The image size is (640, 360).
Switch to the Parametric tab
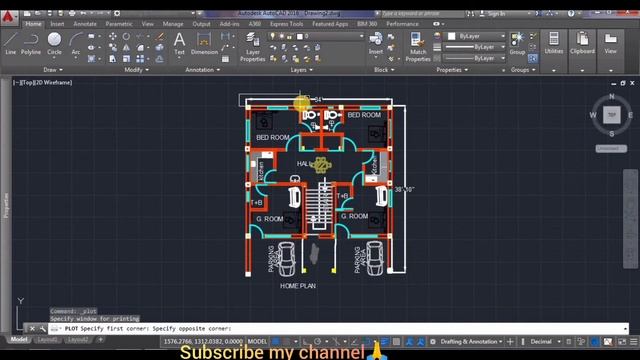119,24
